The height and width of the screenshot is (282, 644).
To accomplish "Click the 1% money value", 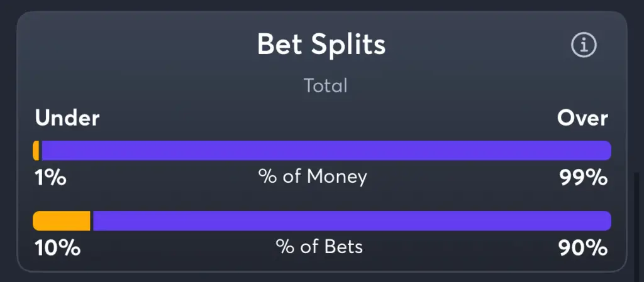I will [x=50, y=178].
